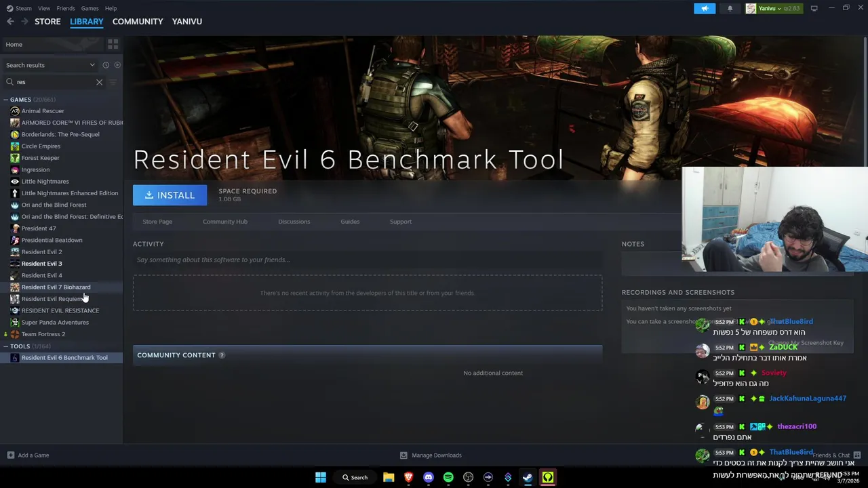Screen dimensions: 868x488
Task: Open the notifications bell
Action: [730, 8]
